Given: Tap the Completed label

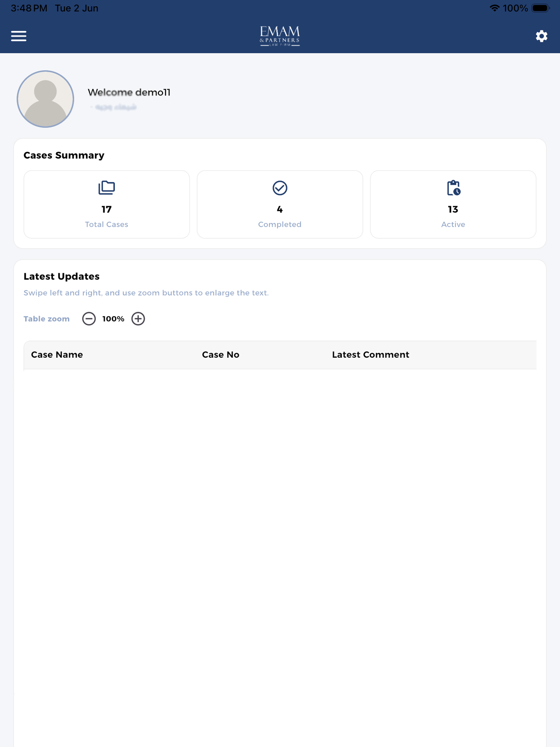Looking at the screenshot, I should click(280, 224).
